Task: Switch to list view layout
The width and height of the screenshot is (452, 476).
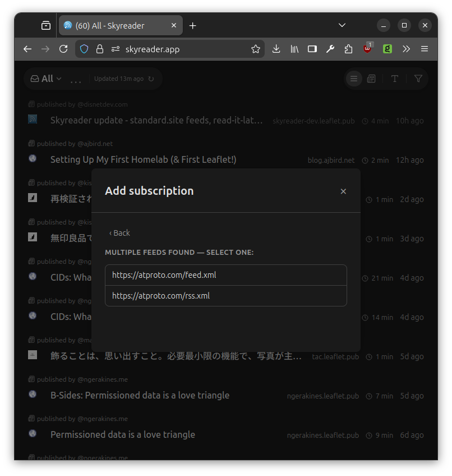Action: (354, 79)
